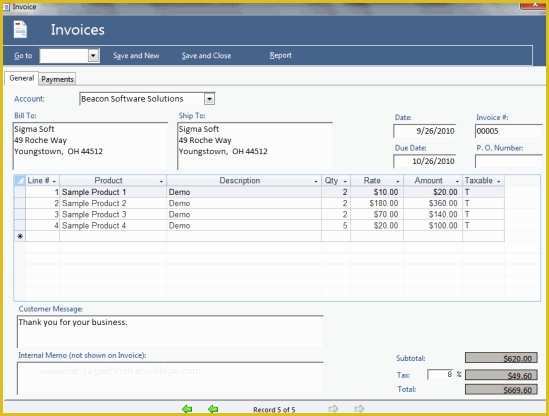Image resolution: width=549 pixels, height=416 pixels.
Task: Click the Ship To address box
Action: click(255, 146)
